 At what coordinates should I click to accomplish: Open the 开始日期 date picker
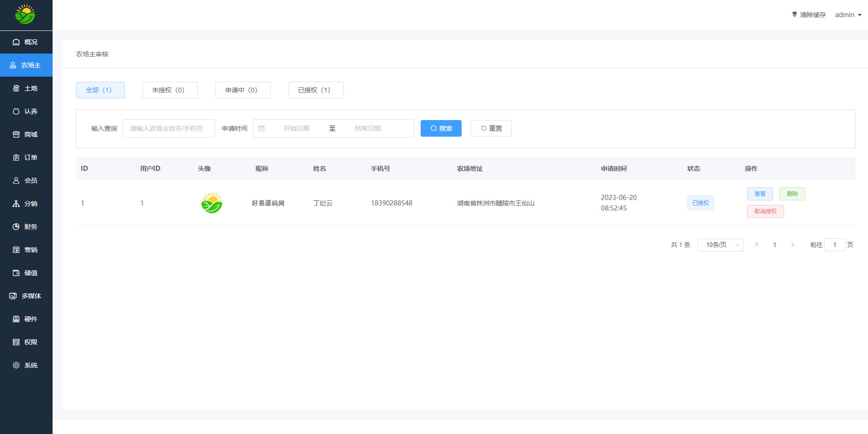(297, 128)
